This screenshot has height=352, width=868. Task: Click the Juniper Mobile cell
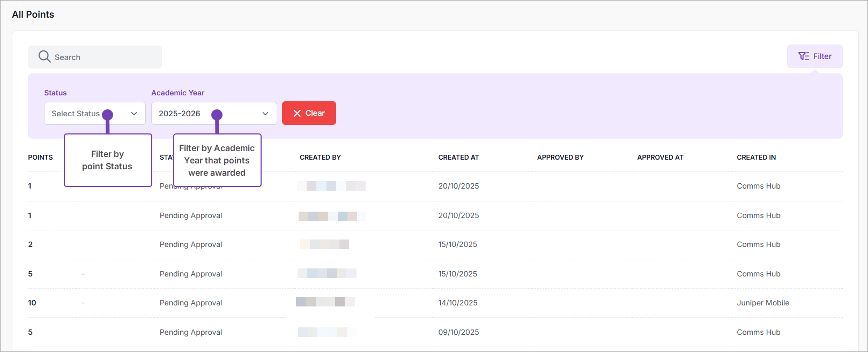coord(762,303)
